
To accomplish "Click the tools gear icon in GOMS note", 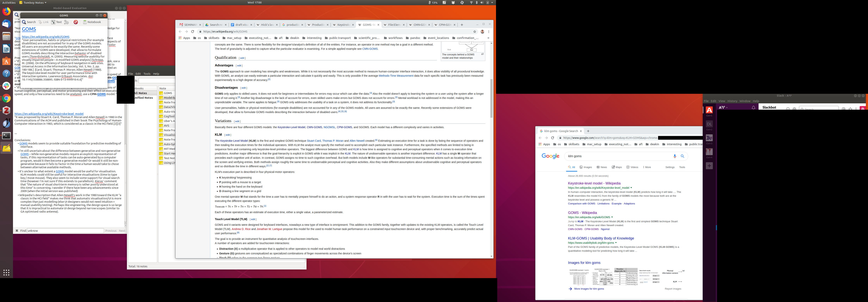I will tap(66, 22).
